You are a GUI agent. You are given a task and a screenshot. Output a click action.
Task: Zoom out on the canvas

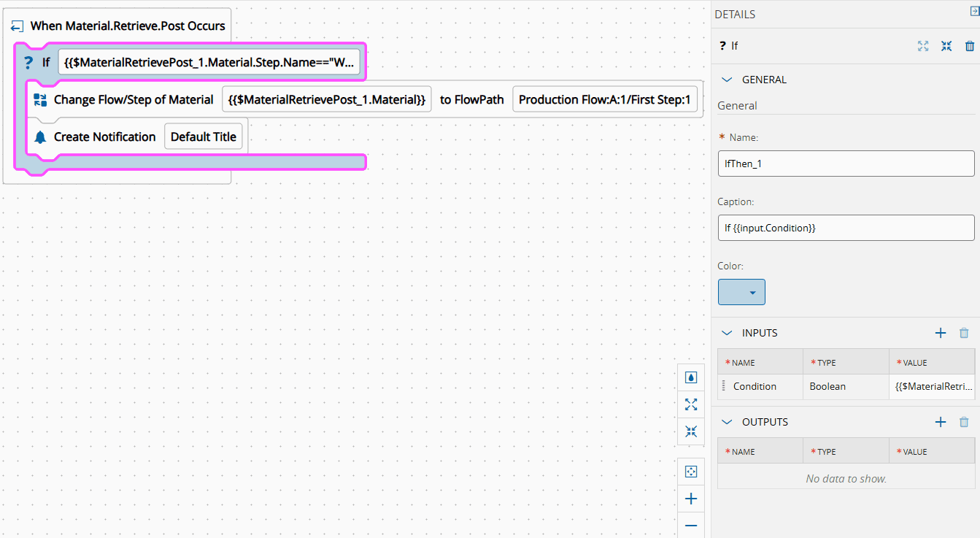691,526
